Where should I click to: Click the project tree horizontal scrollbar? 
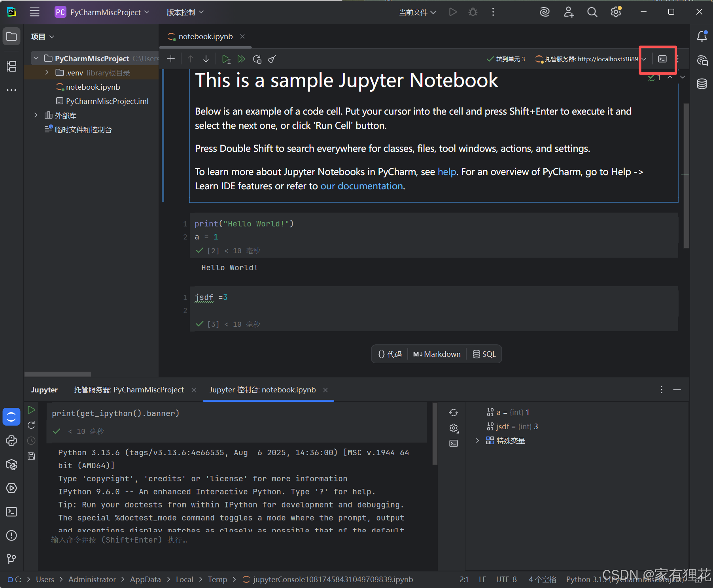[x=58, y=374]
